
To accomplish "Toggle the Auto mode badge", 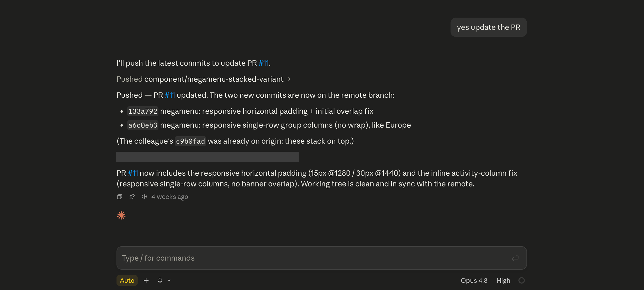I will (127, 281).
